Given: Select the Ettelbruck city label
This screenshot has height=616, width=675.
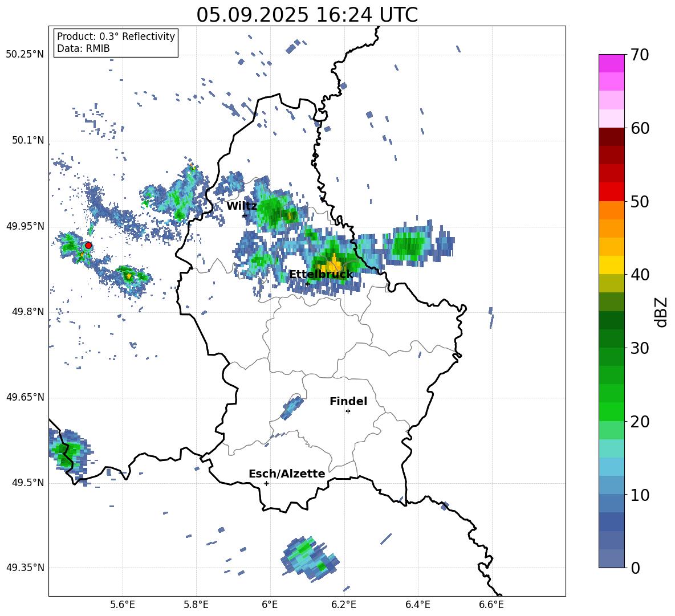Looking at the screenshot, I should coord(321,275).
